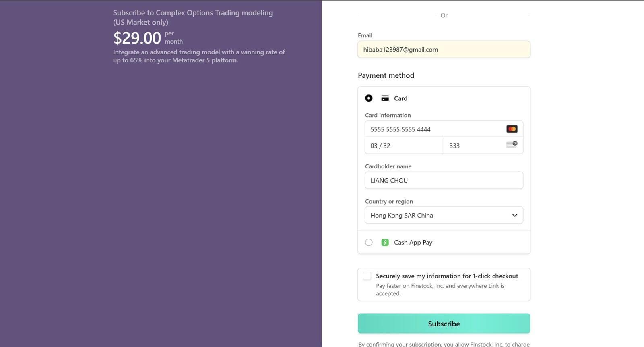644x347 pixels.
Task: Click the card number field
Action: tap(444, 129)
